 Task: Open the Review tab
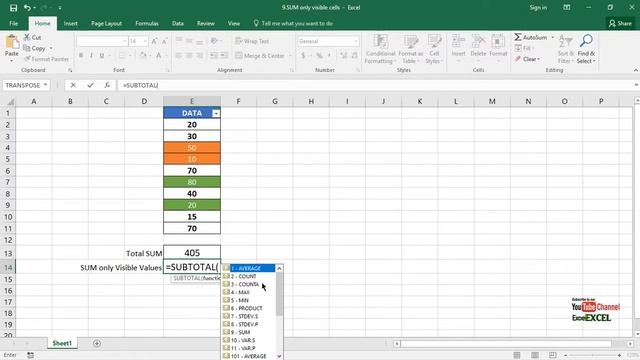click(206, 23)
